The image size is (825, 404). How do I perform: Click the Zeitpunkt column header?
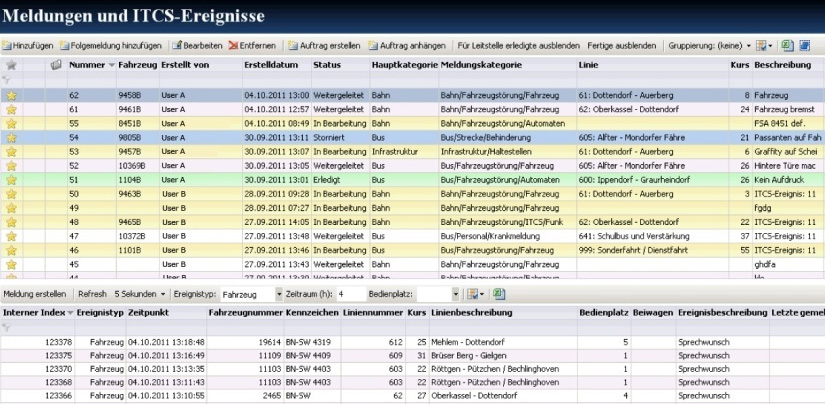(x=166, y=312)
